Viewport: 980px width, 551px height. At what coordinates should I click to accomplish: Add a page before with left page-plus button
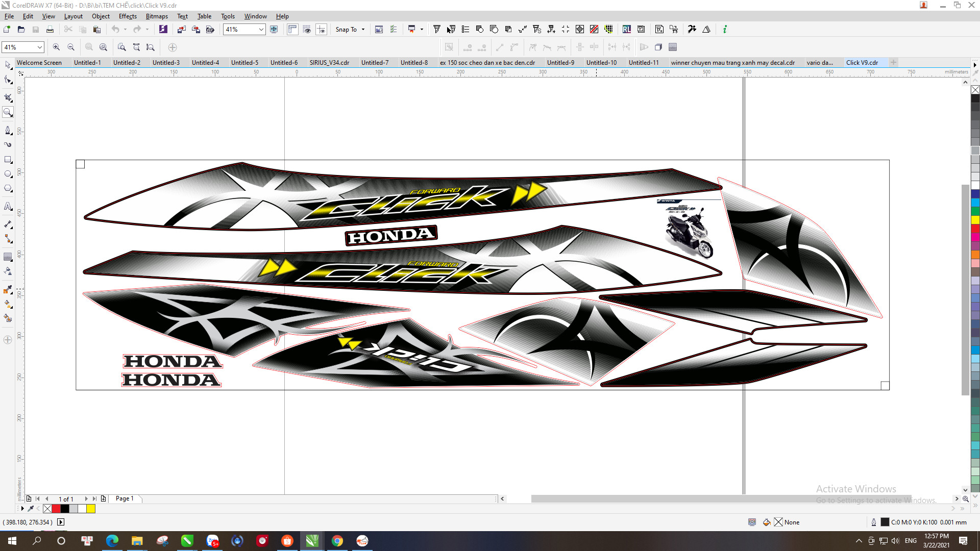(x=29, y=498)
